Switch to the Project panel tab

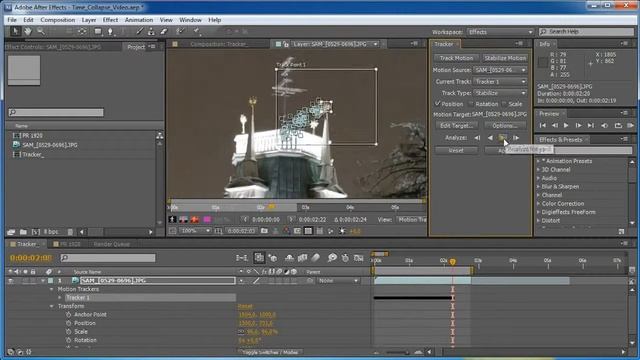click(x=136, y=47)
